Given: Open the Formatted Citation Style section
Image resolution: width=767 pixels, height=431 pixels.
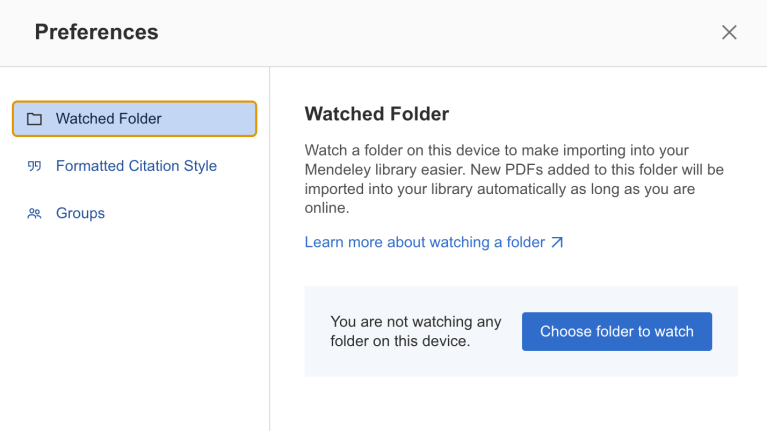Looking at the screenshot, I should [136, 166].
